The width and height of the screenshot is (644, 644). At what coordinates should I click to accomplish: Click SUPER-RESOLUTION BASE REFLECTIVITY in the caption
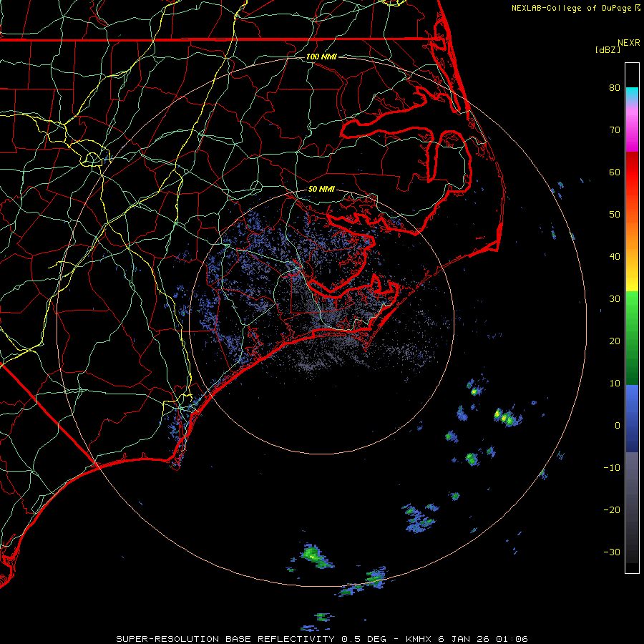pyautogui.click(x=225, y=639)
